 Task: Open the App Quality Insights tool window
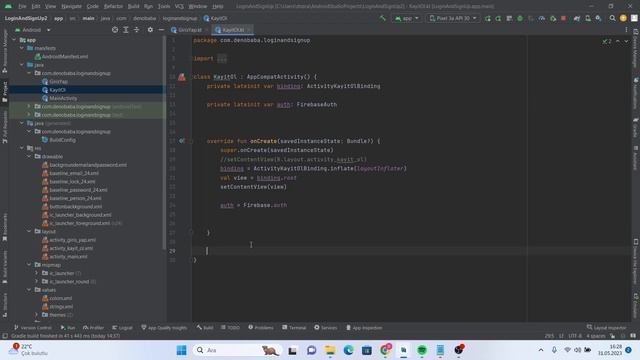point(164,328)
